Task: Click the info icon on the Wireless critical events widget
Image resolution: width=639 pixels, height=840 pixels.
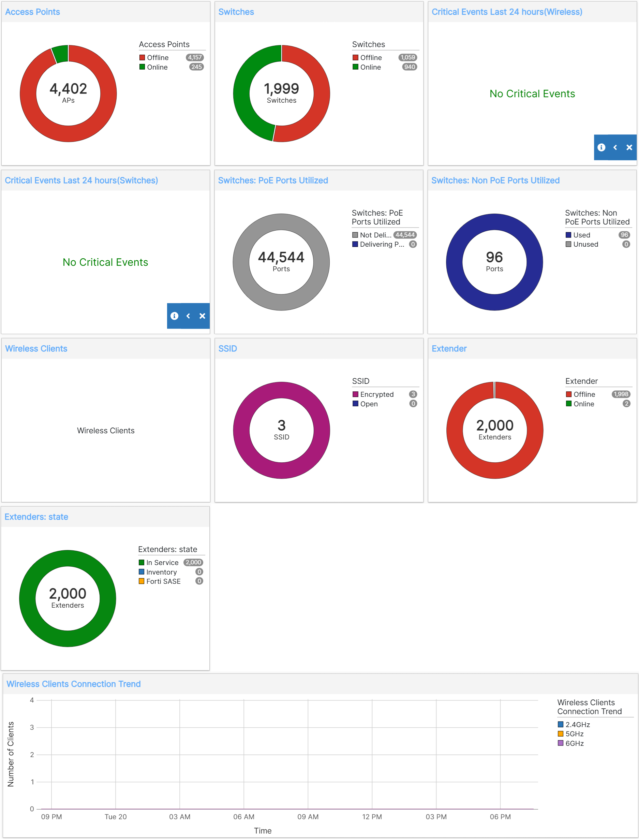Action: [602, 147]
